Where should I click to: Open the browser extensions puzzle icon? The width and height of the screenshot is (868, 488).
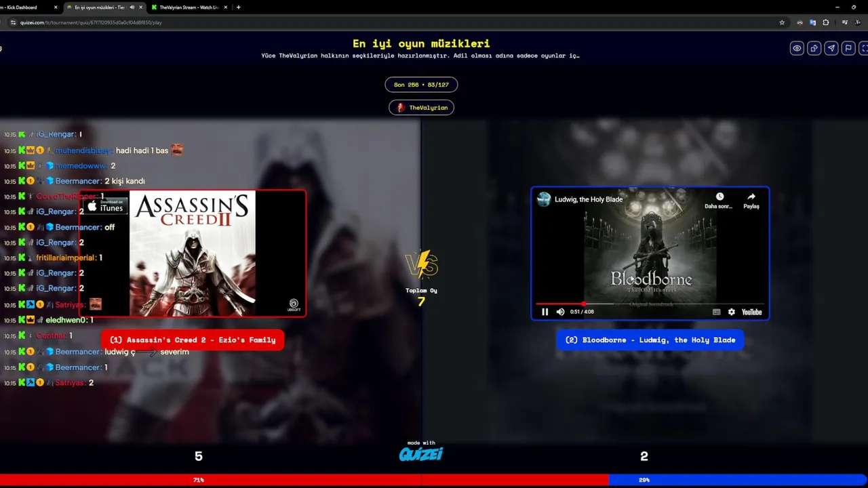(825, 22)
